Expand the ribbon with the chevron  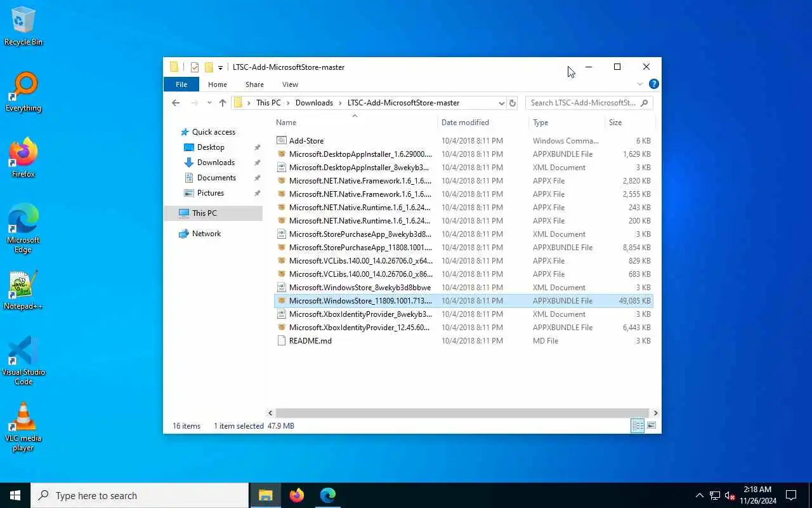tap(640, 84)
